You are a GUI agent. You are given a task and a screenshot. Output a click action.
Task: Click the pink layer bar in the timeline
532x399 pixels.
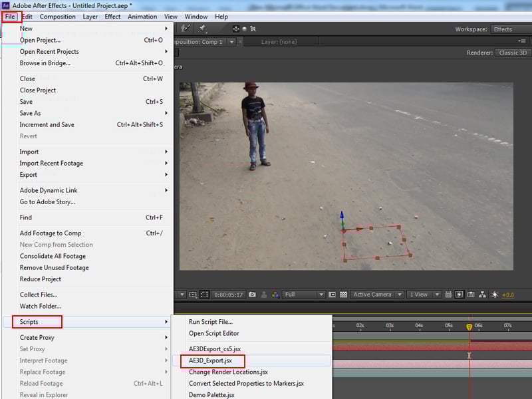[432, 364]
